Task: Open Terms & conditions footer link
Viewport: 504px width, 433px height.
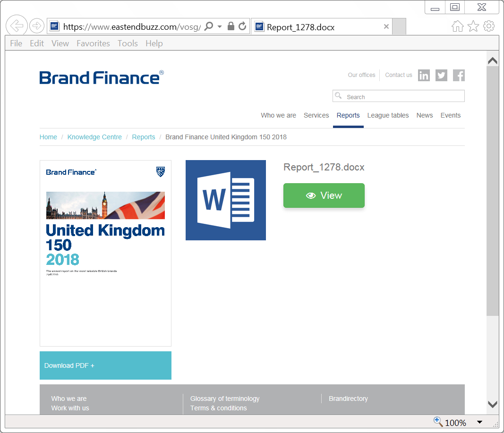Action: (x=219, y=408)
